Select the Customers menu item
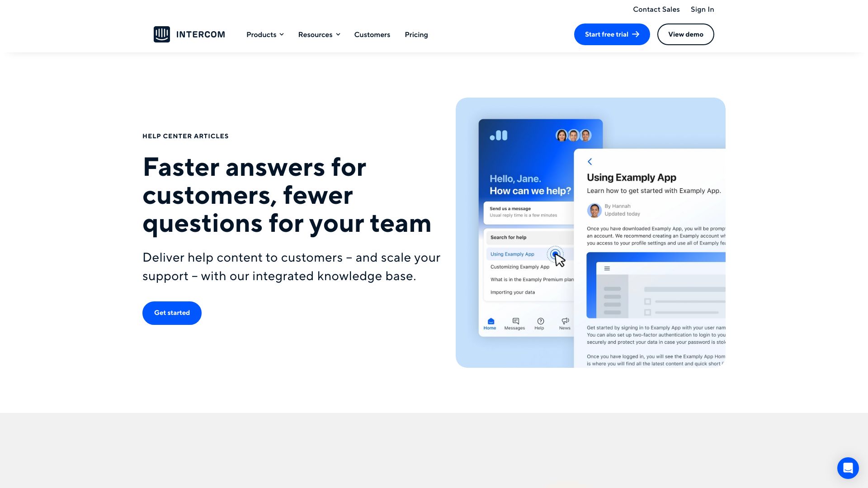Image resolution: width=868 pixels, height=488 pixels. 372,34
